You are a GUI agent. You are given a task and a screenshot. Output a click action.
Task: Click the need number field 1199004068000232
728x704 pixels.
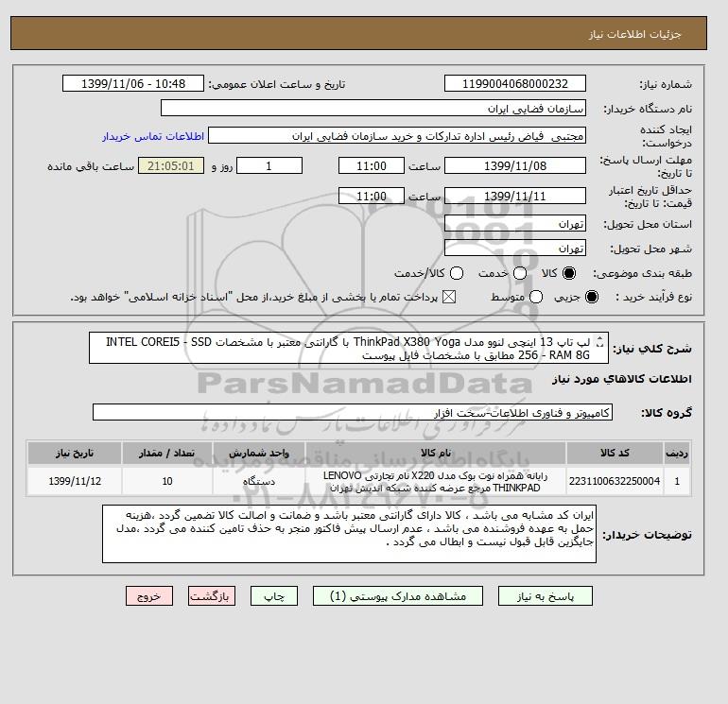[x=515, y=83]
